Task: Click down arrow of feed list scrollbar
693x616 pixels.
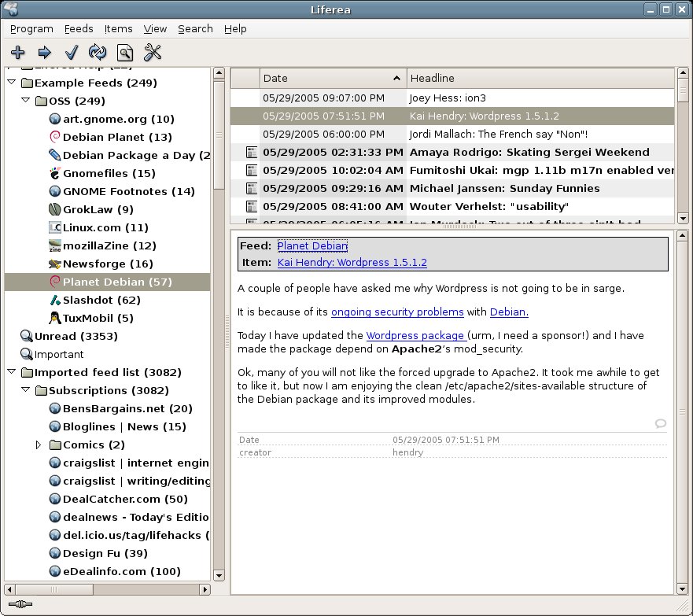Action: click(x=219, y=575)
